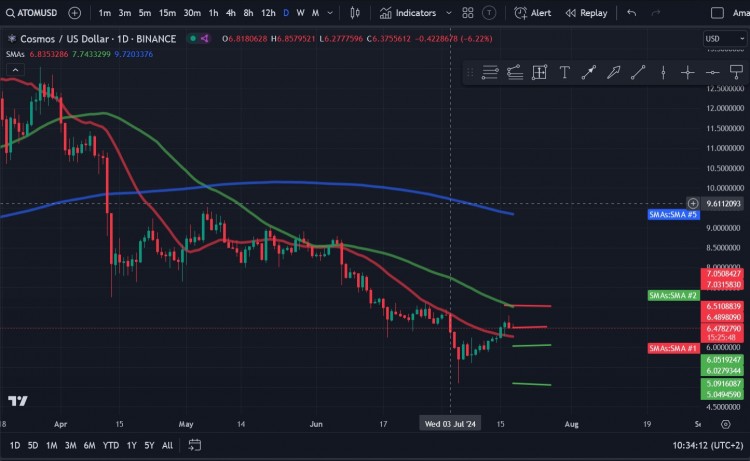Viewport: 750px width, 461px height.
Task: Click the blue SMA value 9.7203376
Action: coord(133,54)
